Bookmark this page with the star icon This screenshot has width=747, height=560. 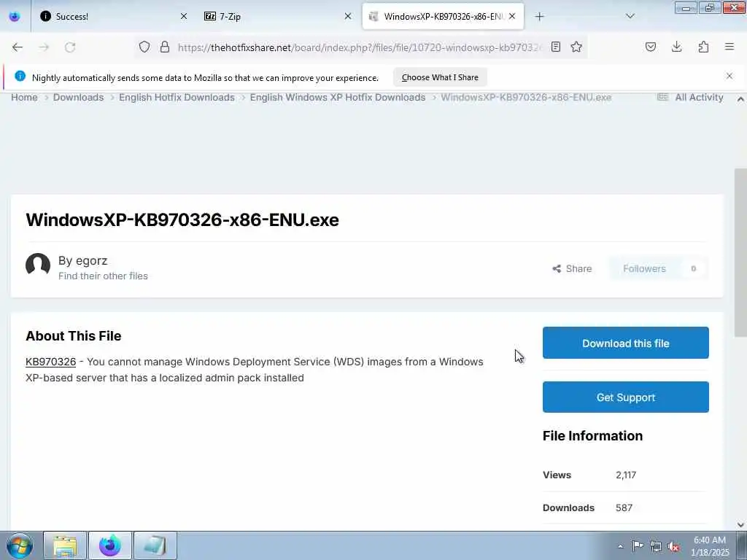tap(576, 47)
